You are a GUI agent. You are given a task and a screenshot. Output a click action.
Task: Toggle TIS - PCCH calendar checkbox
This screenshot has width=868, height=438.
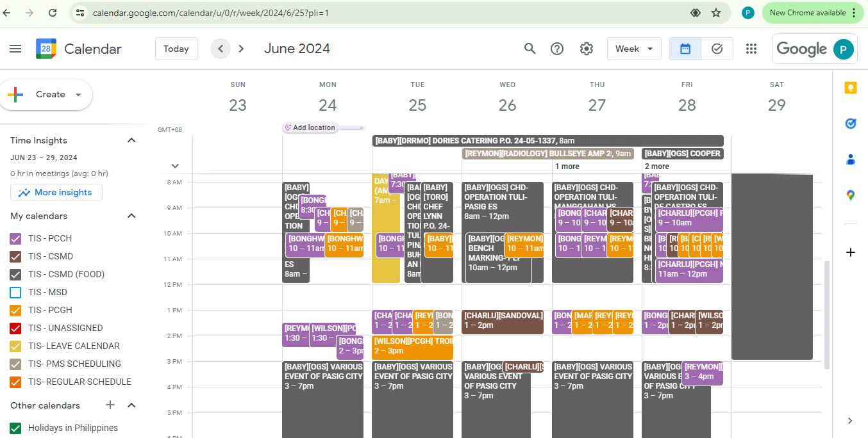16,238
